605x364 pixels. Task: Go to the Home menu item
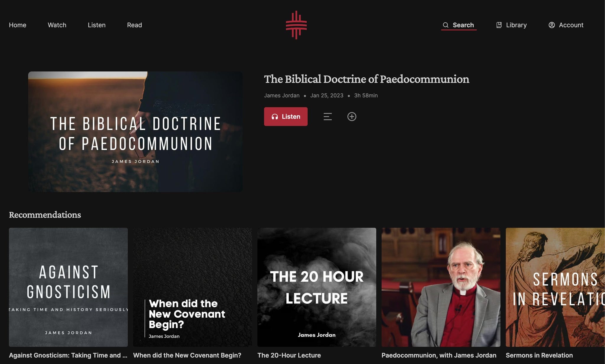tap(17, 25)
